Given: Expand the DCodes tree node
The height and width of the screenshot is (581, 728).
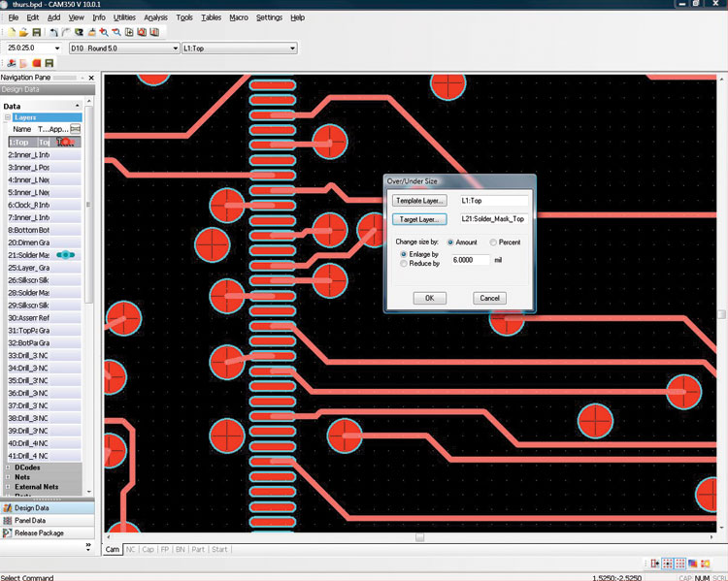Looking at the screenshot, I should click(x=8, y=468).
